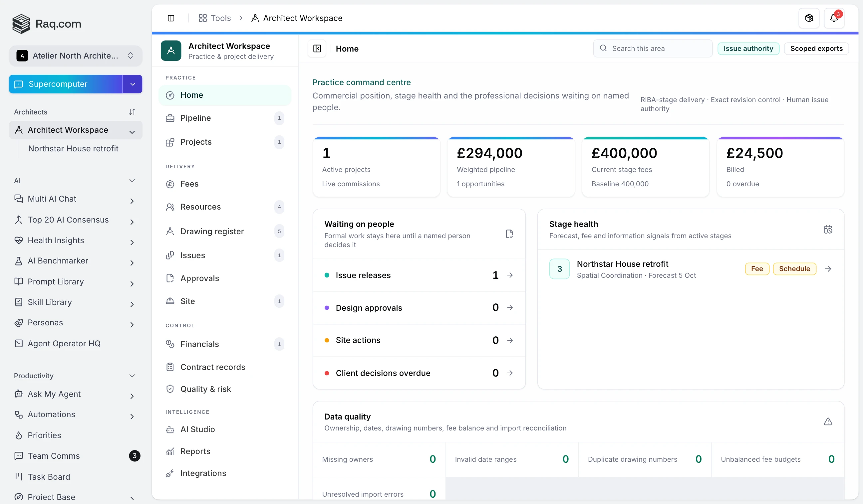The height and width of the screenshot is (504, 863).
Task: Open Site in Delivery section
Action: coord(225,301)
